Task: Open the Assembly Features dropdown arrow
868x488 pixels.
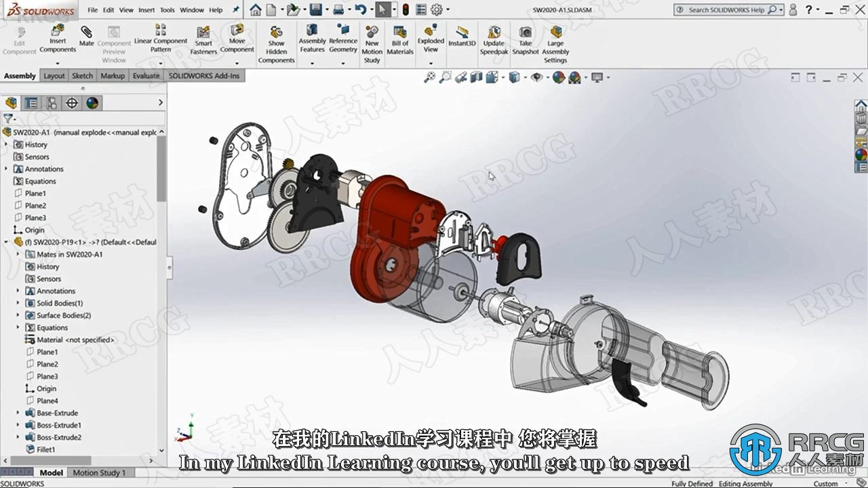Action: point(312,63)
